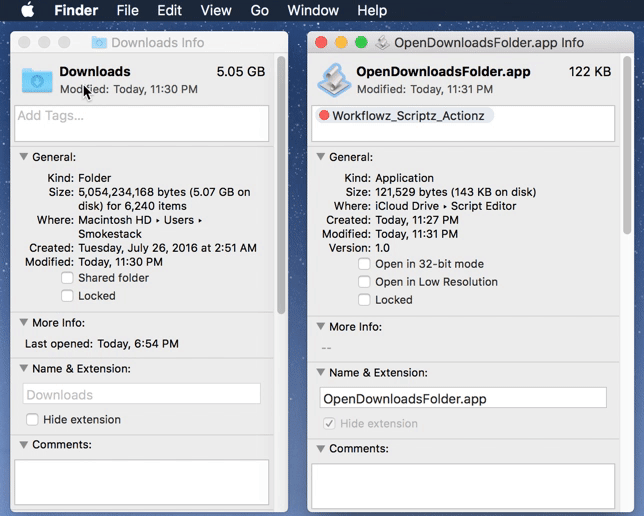This screenshot has height=516, width=644.
Task: Collapse General section in Downloads Info
Action: point(24,157)
